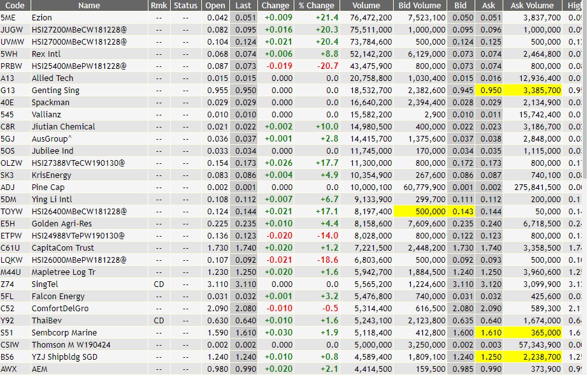The width and height of the screenshot is (588, 375).
Task: Select Vallianz stock
Action: point(46,115)
